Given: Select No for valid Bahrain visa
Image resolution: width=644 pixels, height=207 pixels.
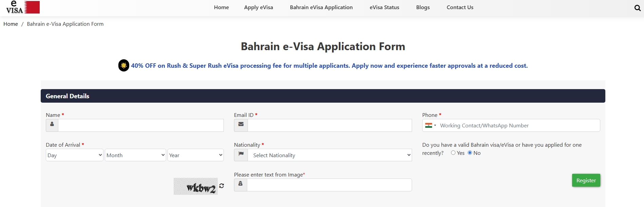Looking at the screenshot, I should (x=470, y=153).
